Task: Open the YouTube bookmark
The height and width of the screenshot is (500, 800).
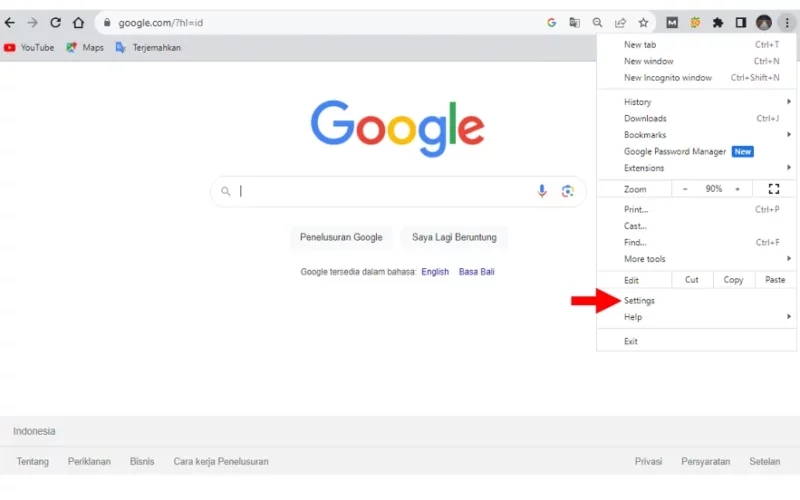Action: point(29,47)
